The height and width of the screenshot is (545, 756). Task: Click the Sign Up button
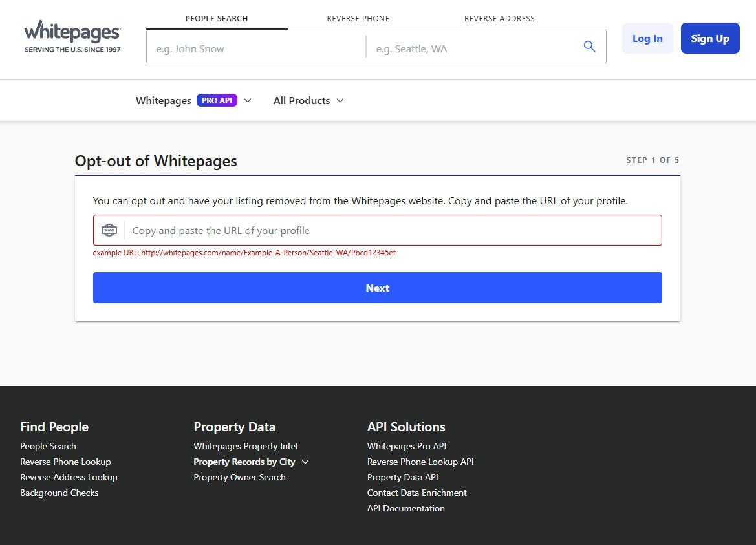coord(709,38)
